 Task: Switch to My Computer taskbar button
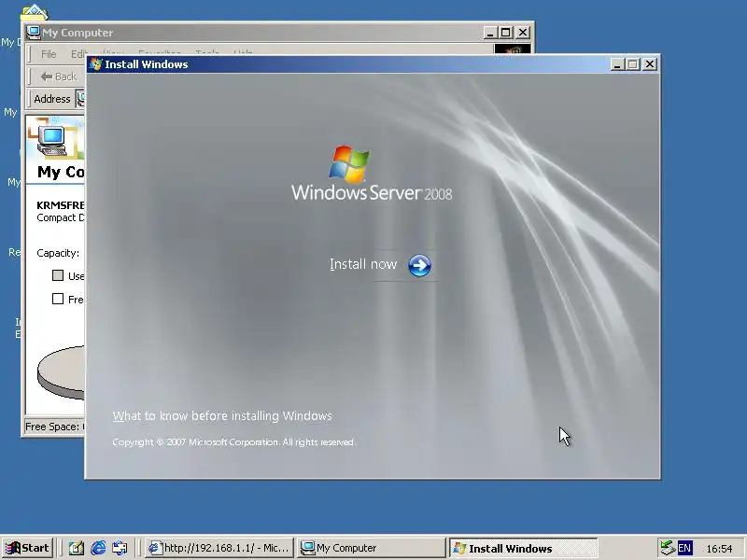(371, 548)
